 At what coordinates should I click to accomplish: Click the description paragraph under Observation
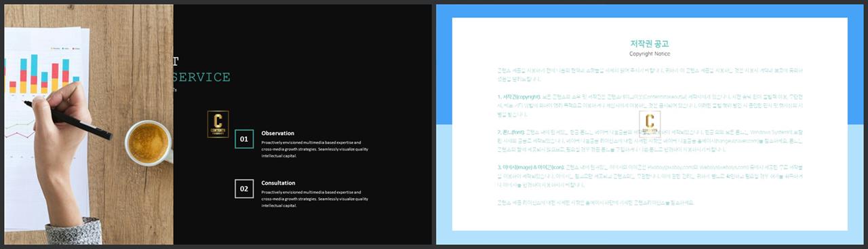tap(315, 149)
